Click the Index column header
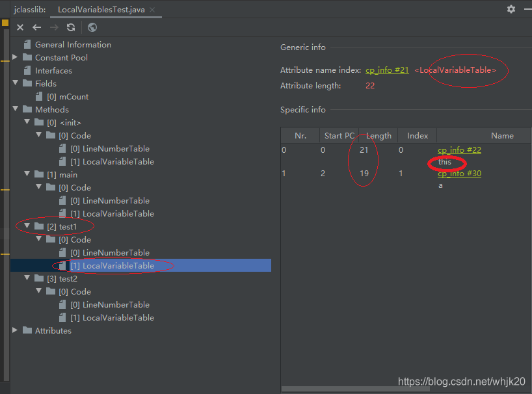 pyautogui.click(x=418, y=136)
